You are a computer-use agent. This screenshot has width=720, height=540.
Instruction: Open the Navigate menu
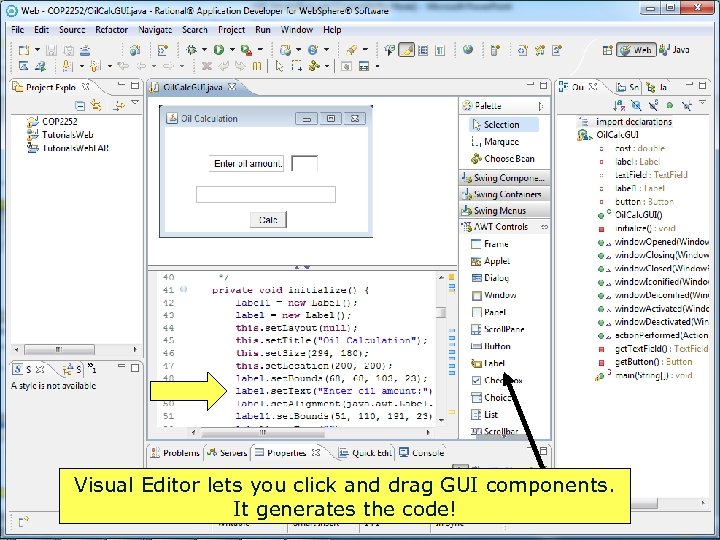click(155, 30)
